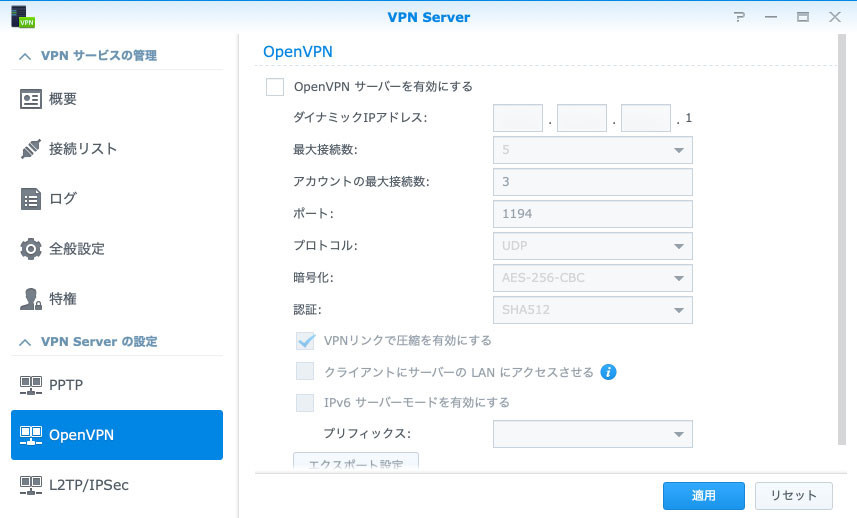
Task: Click the 接続リスト plug icon
Action: pyautogui.click(x=31, y=149)
